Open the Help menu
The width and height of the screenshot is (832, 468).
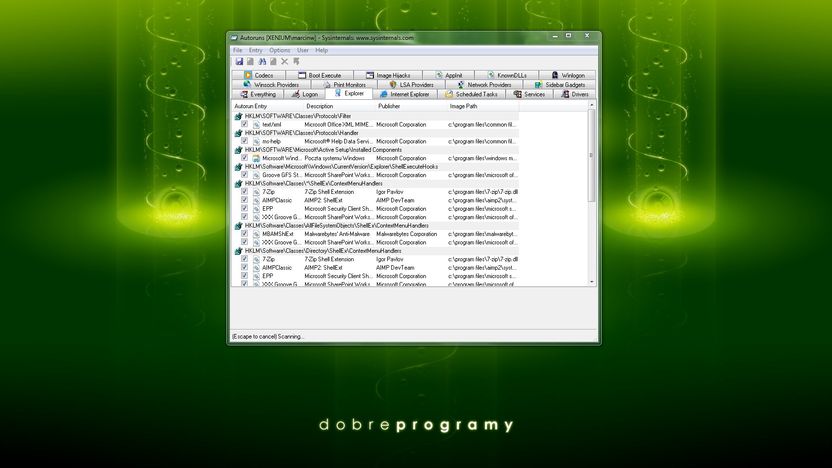(322, 50)
